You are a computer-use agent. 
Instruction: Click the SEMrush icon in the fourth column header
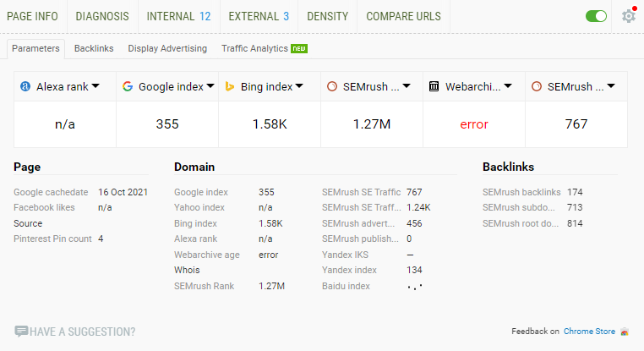[x=332, y=86]
